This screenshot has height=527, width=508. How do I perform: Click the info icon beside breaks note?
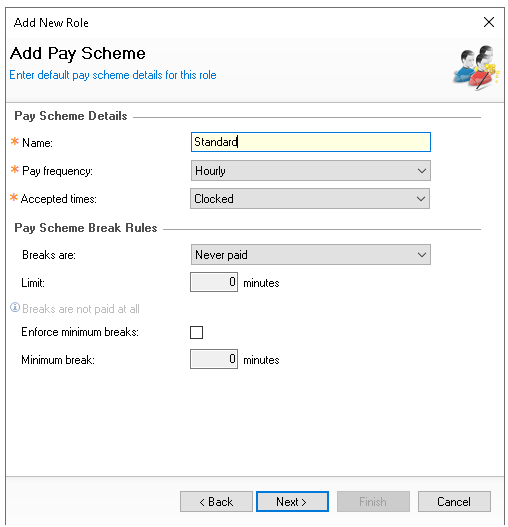click(15, 308)
